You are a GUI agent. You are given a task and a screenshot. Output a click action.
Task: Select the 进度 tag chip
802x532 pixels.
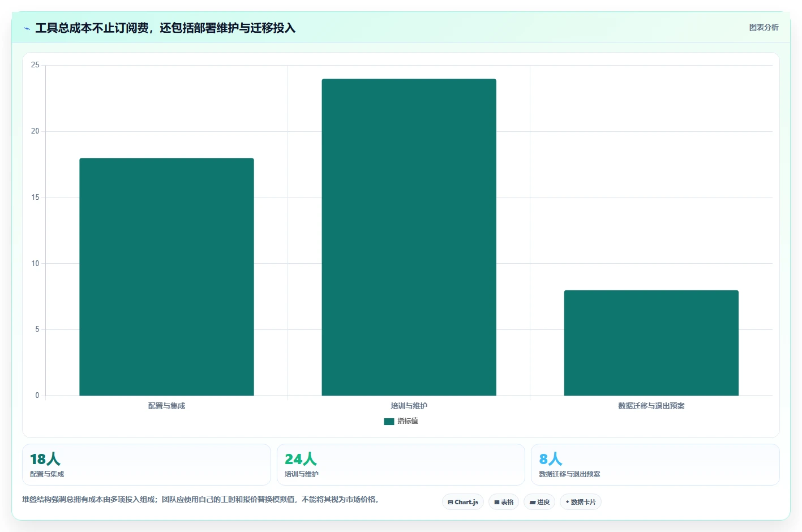coord(539,502)
